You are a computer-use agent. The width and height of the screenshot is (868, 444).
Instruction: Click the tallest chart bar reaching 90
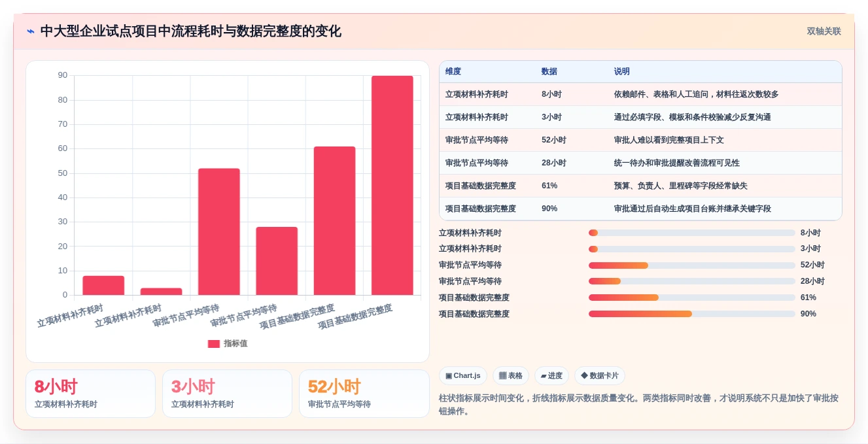392,185
